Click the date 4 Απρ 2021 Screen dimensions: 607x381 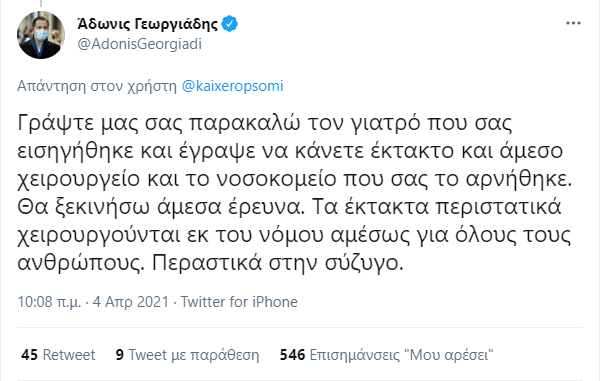tap(131, 302)
